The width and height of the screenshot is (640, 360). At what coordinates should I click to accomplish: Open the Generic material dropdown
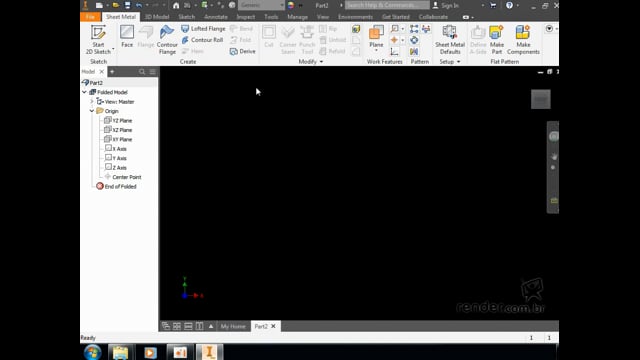261,5
